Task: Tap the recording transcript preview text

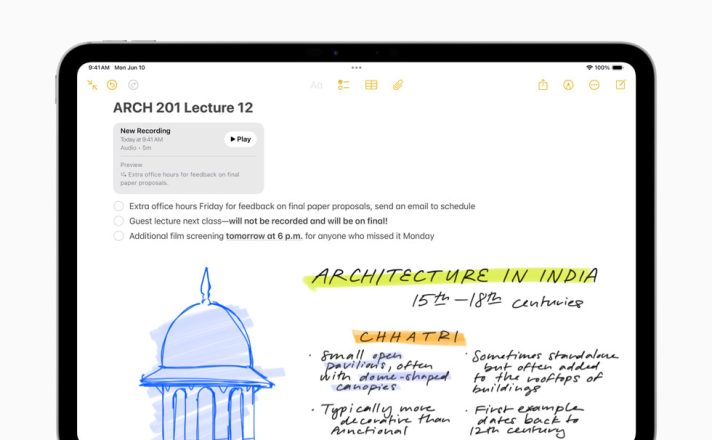Action: 180,178
